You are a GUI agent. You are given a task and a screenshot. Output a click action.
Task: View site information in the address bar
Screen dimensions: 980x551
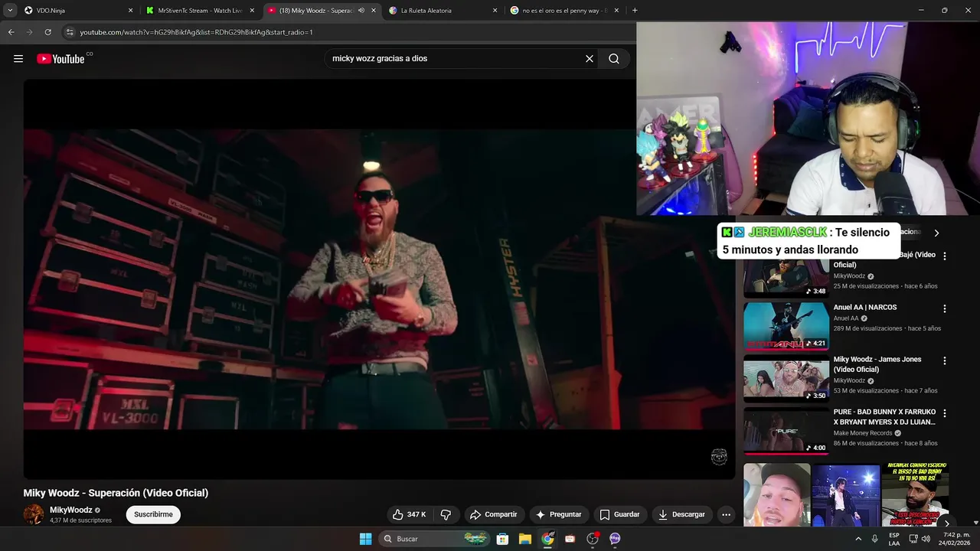[70, 32]
